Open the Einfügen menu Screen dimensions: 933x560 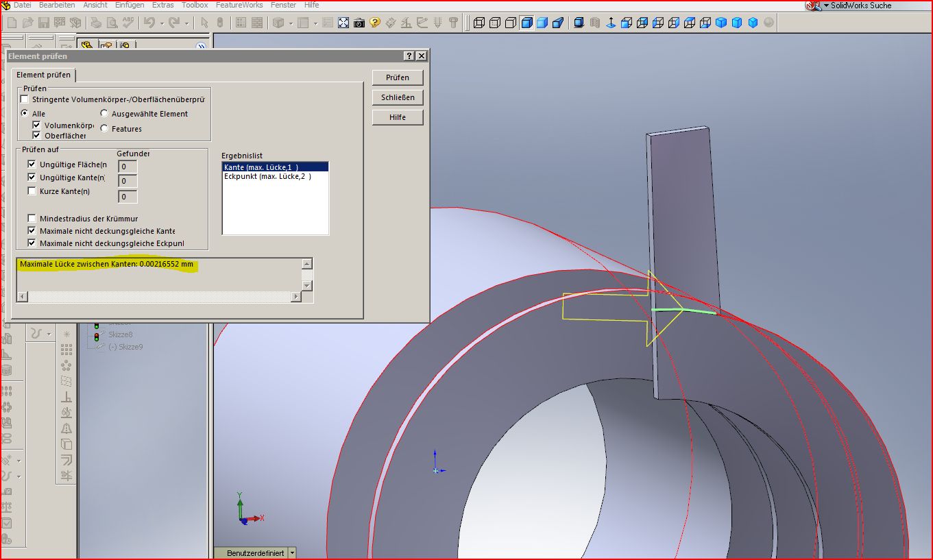129,5
